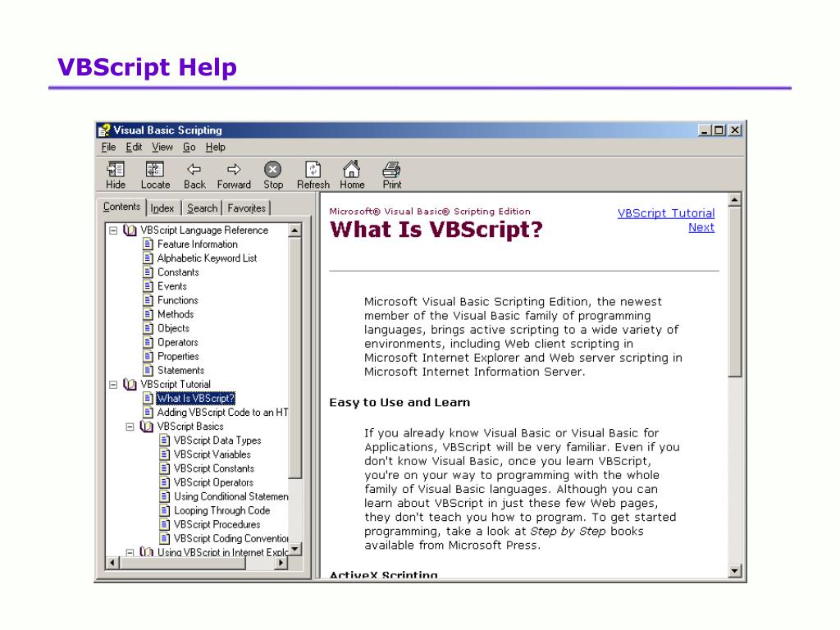The height and width of the screenshot is (630, 840).
Task: Open the File menu
Action: point(108,148)
